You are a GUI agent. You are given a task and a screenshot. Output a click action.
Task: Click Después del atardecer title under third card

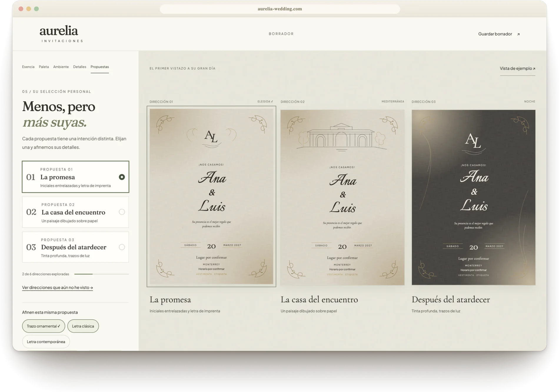(x=451, y=300)
